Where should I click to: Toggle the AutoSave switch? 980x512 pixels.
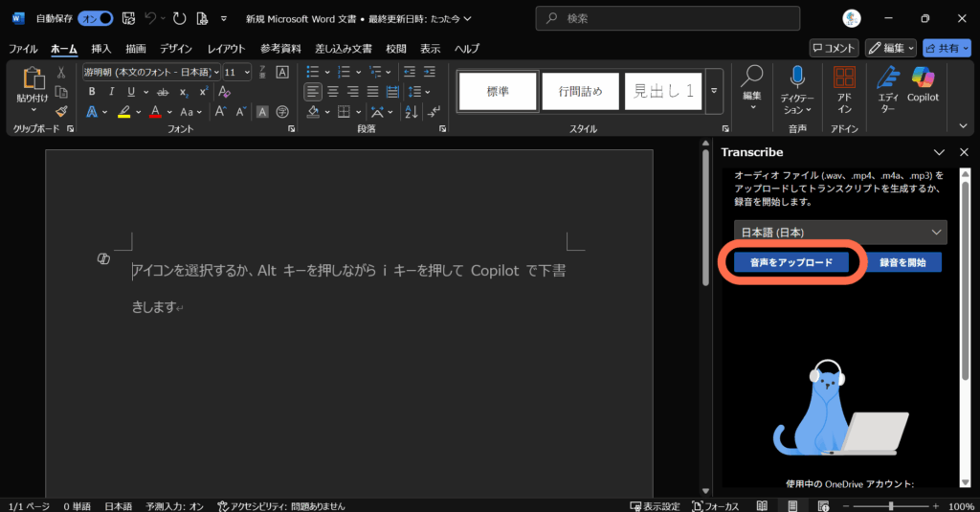pyautogui.click(x=96, y=19)
